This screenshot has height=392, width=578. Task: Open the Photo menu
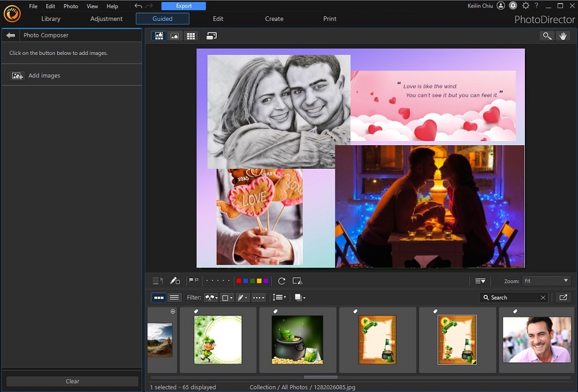[x=71, y=6]
